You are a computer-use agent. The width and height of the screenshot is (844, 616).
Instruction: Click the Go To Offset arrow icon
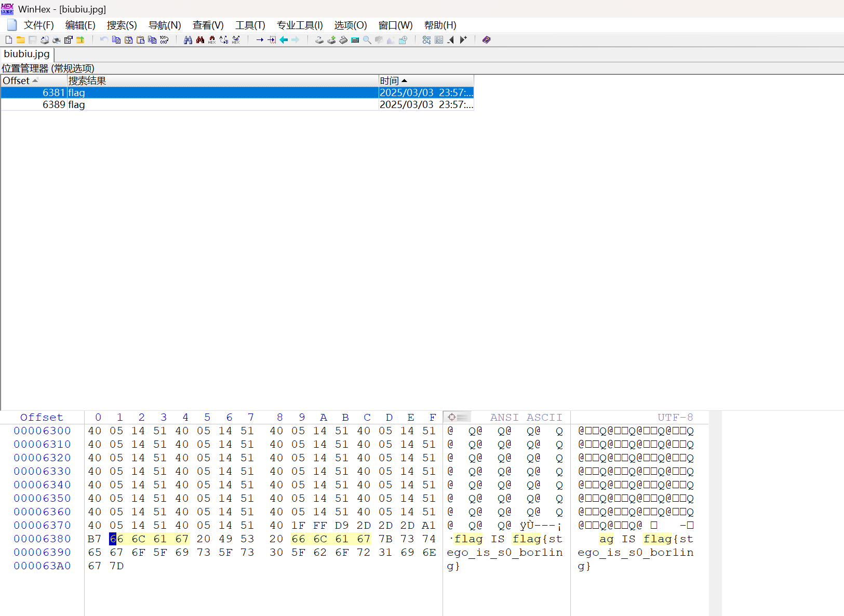pyautogui.click(x=260, y=40)
